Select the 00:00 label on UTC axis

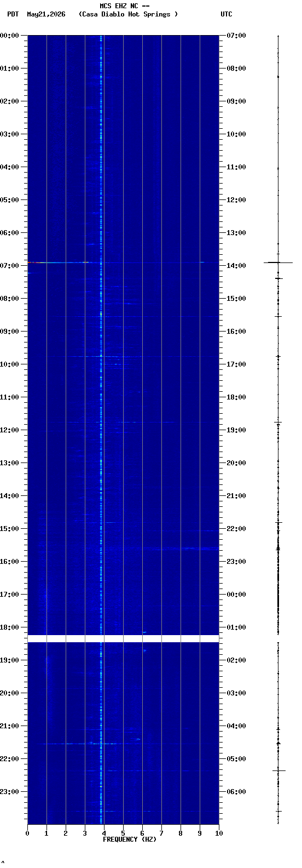(x=236, y=595)
